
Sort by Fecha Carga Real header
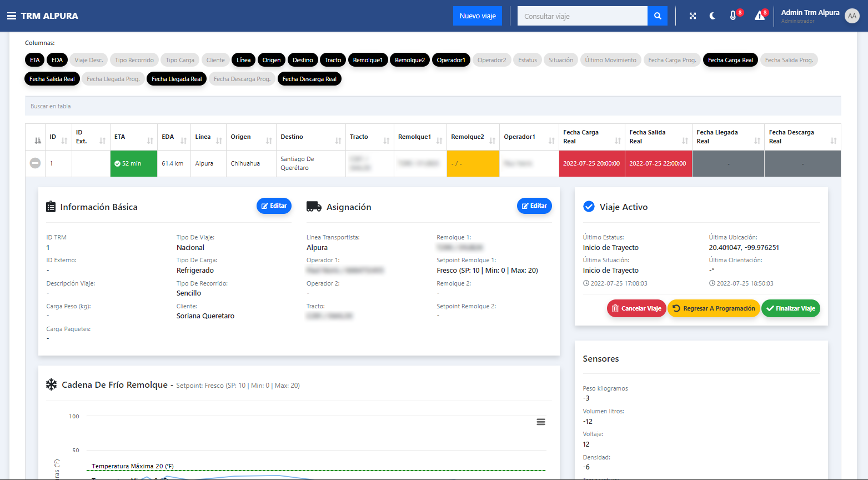pos(591,137)
